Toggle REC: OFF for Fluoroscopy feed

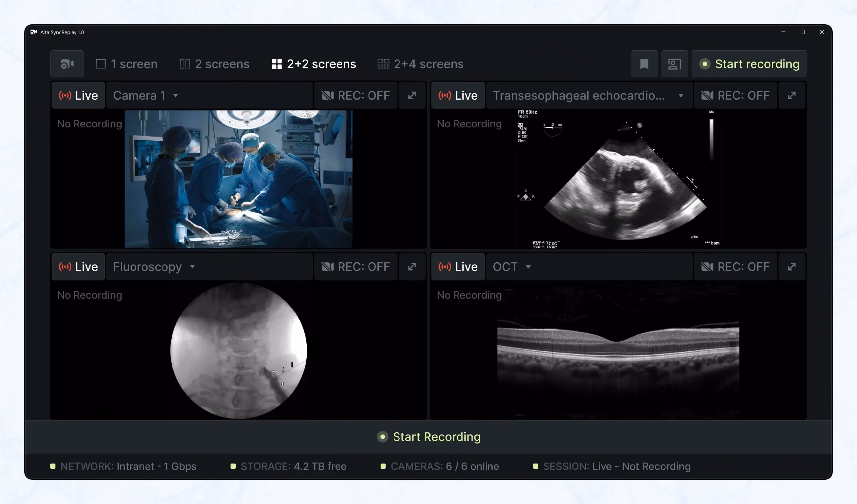point(356,267)
